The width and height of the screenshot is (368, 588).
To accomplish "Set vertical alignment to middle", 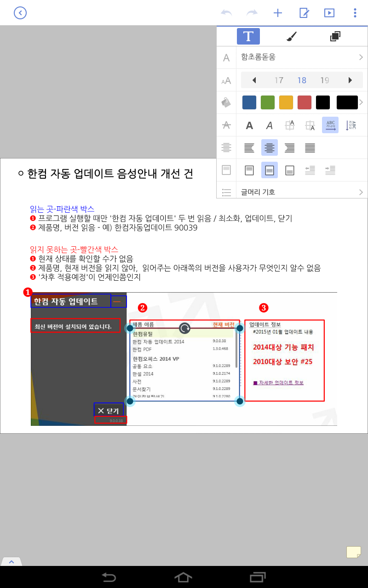I will 270,170.
